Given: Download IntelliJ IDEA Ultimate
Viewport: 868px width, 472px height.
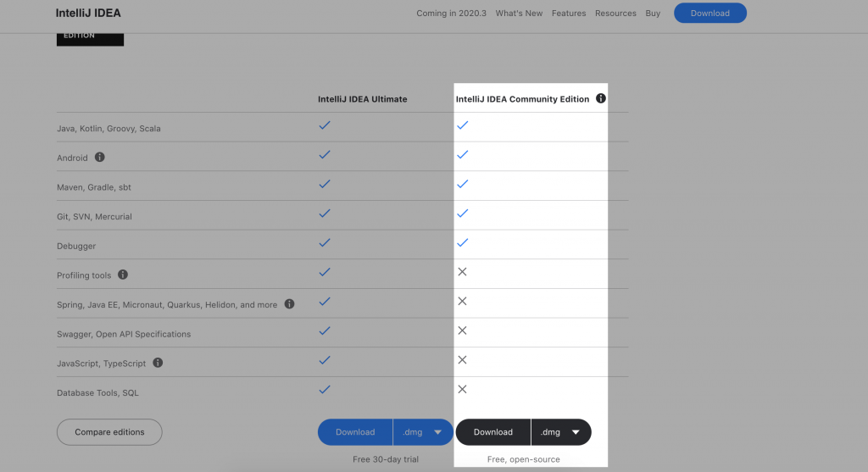Looking at the screenshot, I should [x=355, y=432].
